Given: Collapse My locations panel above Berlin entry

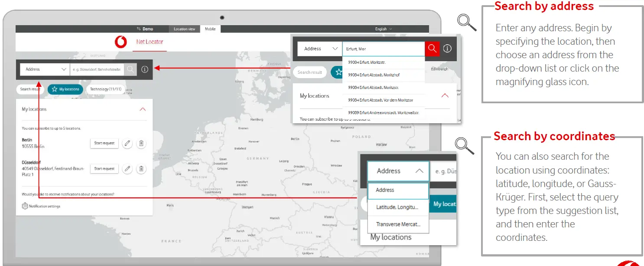Looking at the screenshot, I should pyautogui.click(x=143, y=109).
